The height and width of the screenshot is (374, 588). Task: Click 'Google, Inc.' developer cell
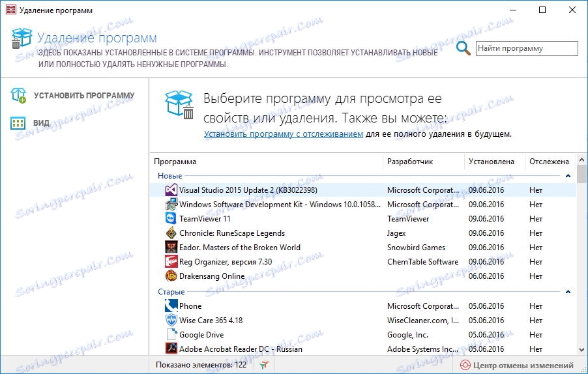407,334
